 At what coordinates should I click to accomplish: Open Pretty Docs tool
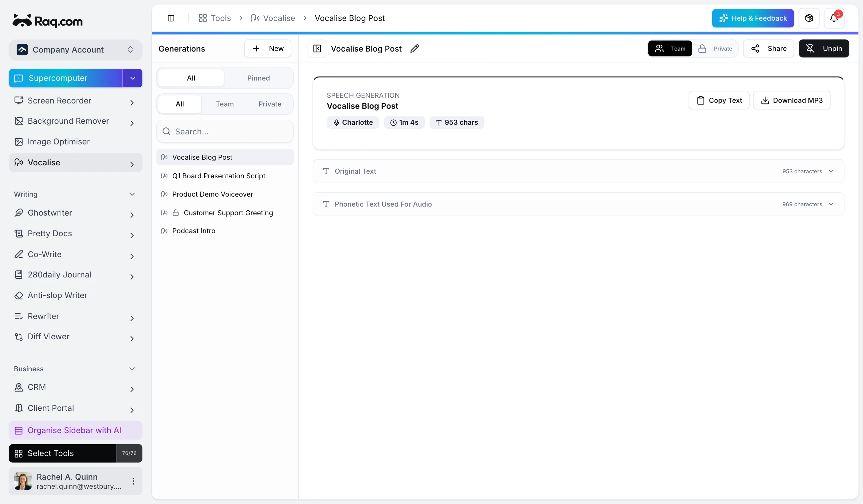[75, 233]
